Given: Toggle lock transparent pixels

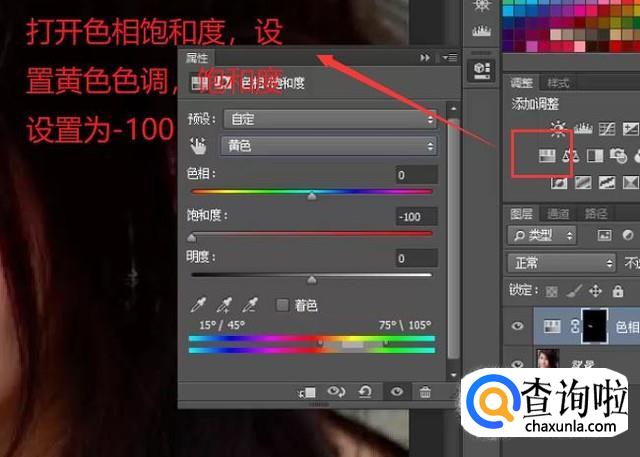Looking at the screenshot, I should pyautogui.click(x=551, y=291).
